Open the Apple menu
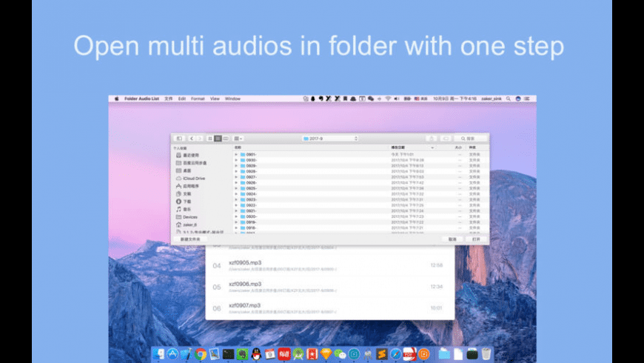 [x=117, y=99]
